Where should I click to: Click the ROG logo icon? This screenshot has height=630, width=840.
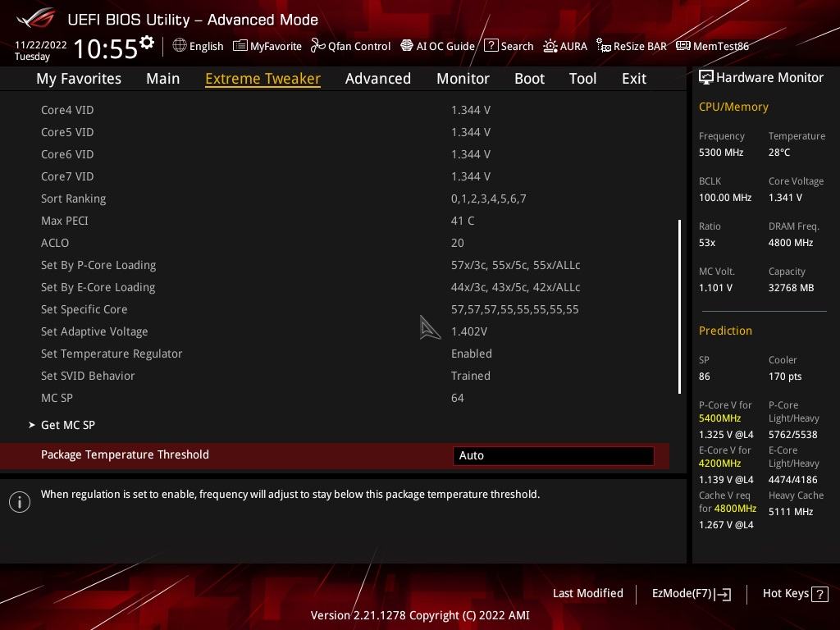click(35, 18)
